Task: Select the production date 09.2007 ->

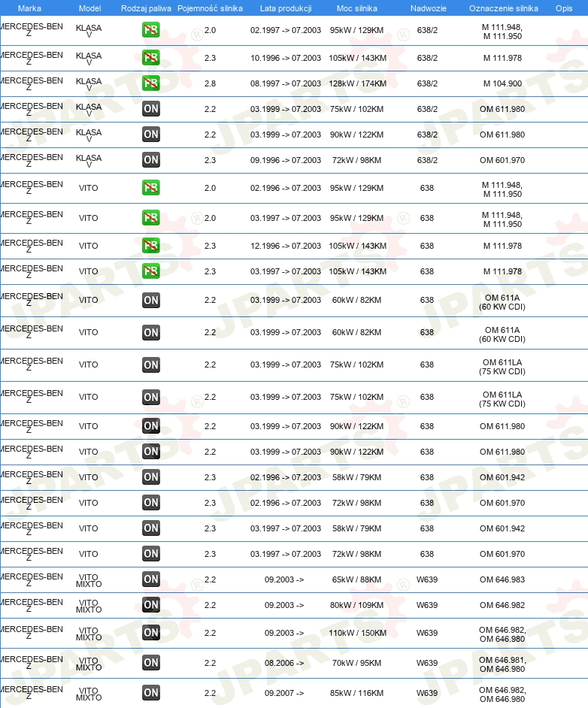Action: click(284, 693)
